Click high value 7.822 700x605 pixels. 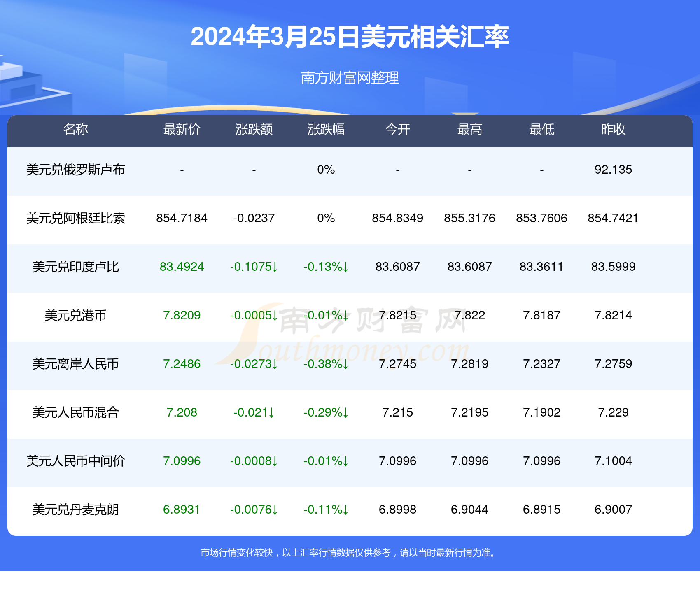point(470,315)
